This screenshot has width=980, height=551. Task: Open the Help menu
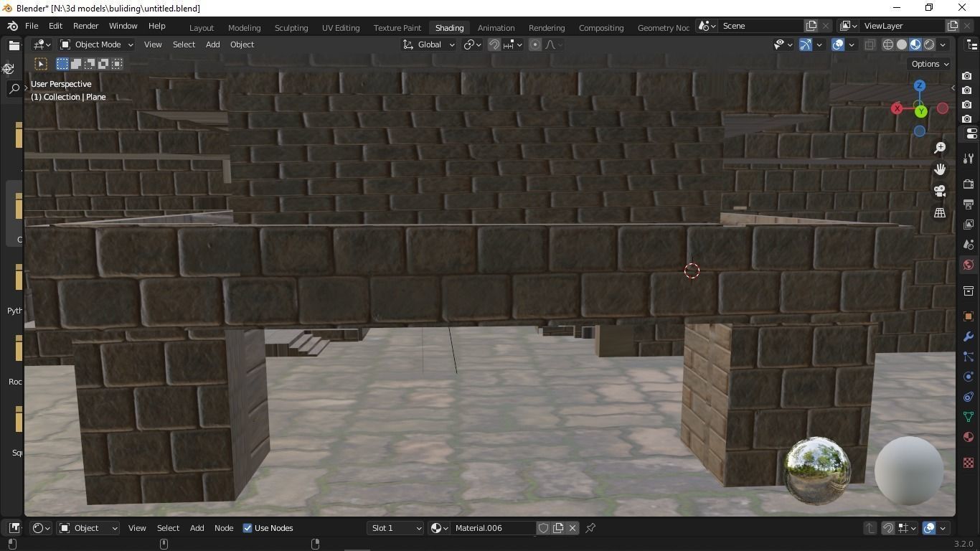(x=156, y=26)
